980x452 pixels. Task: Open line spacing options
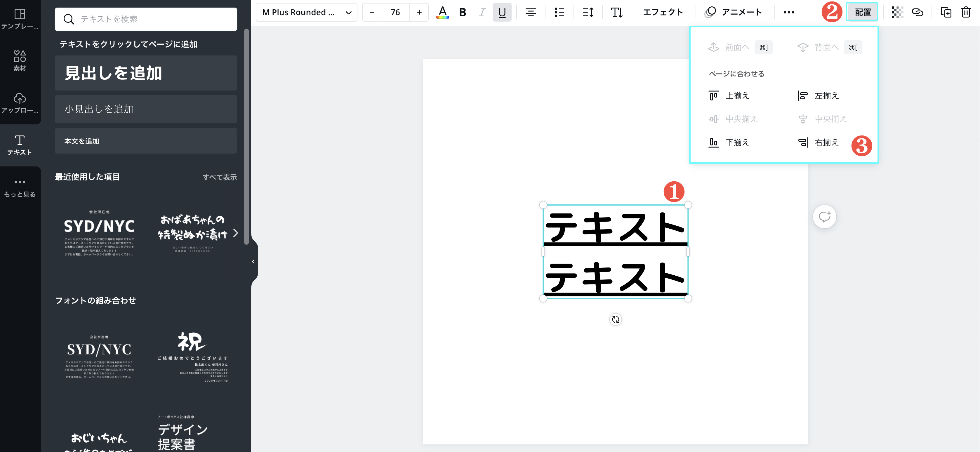click(x=588, y=12)
